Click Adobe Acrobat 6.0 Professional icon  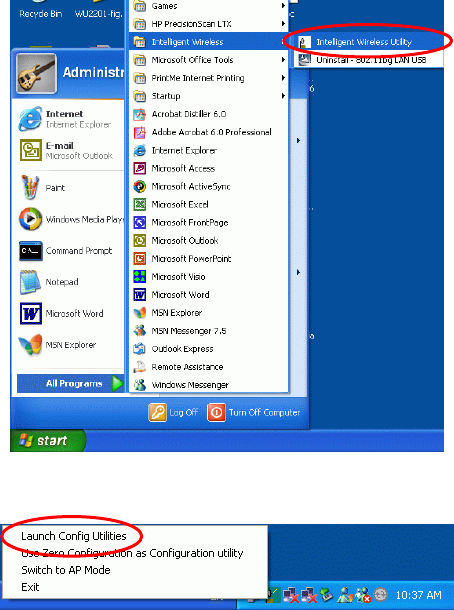[x=139, y=132]
